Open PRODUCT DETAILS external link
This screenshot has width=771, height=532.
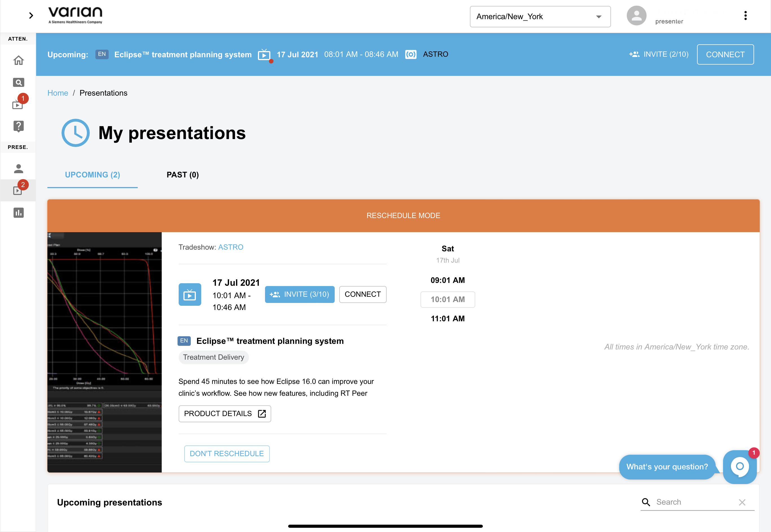(224, 414)
